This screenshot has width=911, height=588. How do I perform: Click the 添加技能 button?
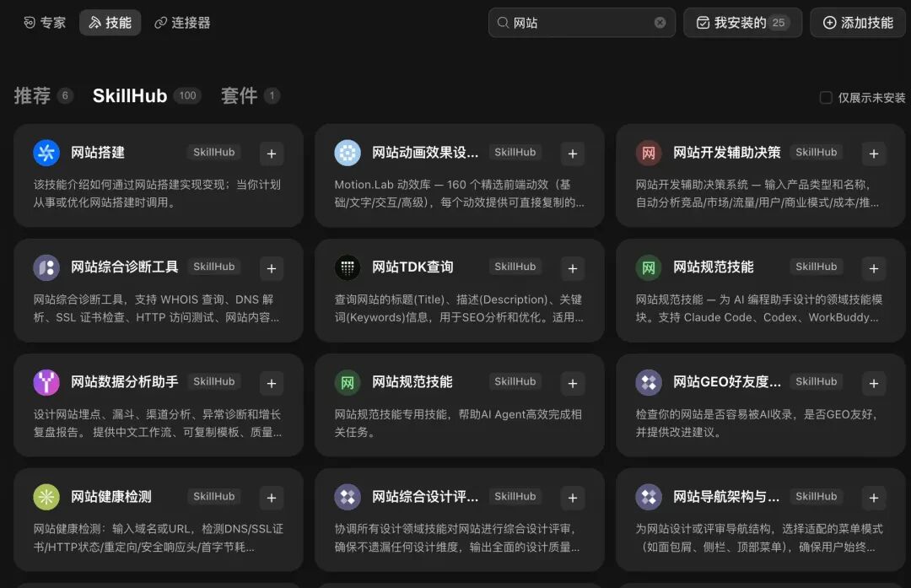[858, 23]
